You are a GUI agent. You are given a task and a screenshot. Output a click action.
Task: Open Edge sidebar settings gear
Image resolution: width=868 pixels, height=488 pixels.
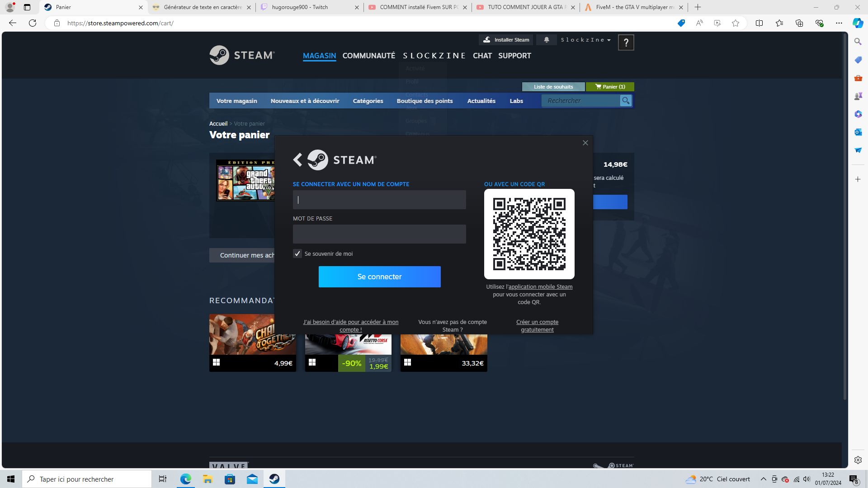(858, 460)
